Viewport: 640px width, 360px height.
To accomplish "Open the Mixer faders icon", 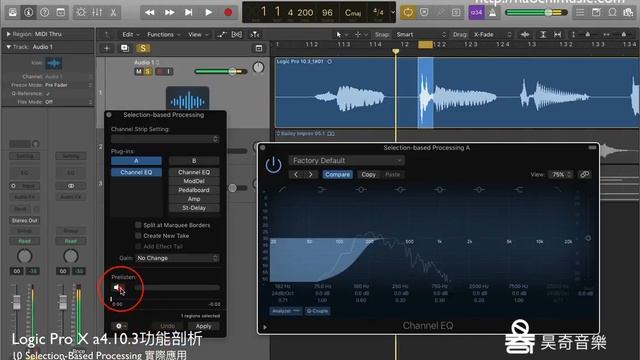I will (x=97, y=12).
